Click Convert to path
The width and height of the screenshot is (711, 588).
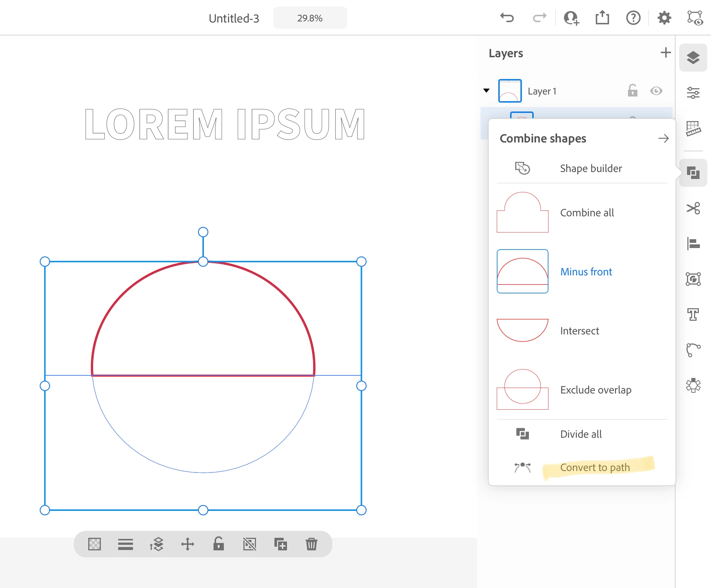(x=595, y=467)
